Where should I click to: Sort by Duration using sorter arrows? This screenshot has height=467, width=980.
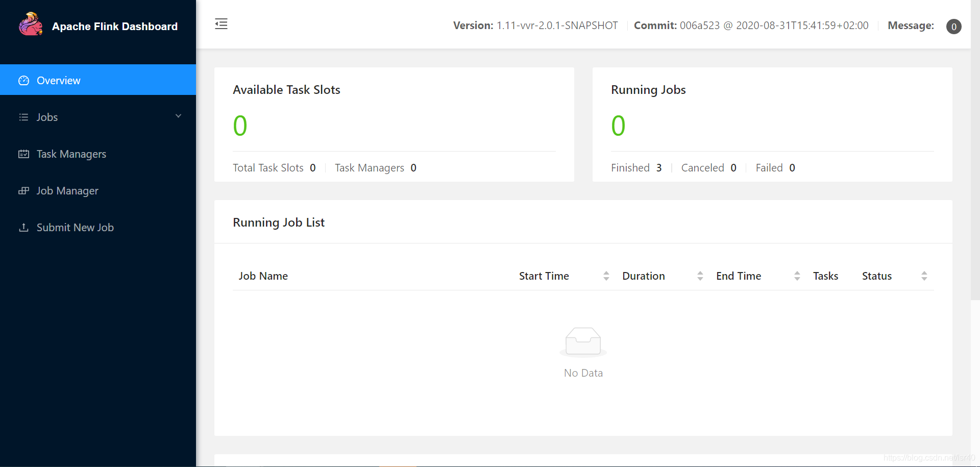tap(700, 276)
